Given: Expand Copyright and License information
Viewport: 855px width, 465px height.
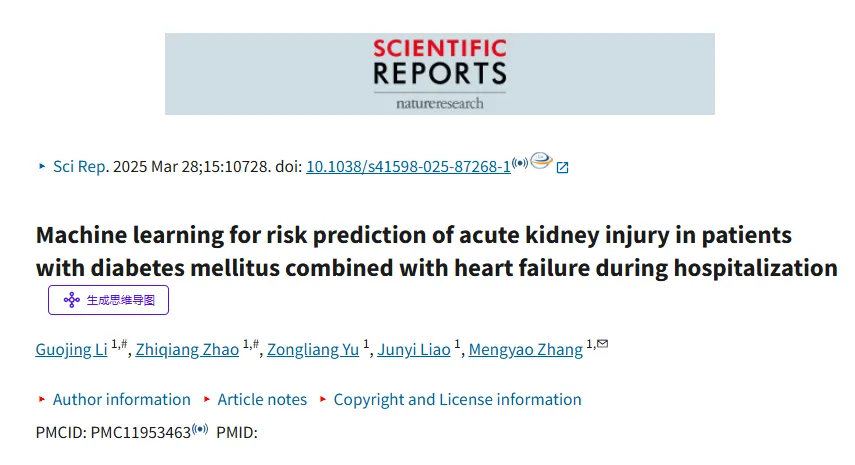Looking at the screenshot, I should [x=457, y=400].
